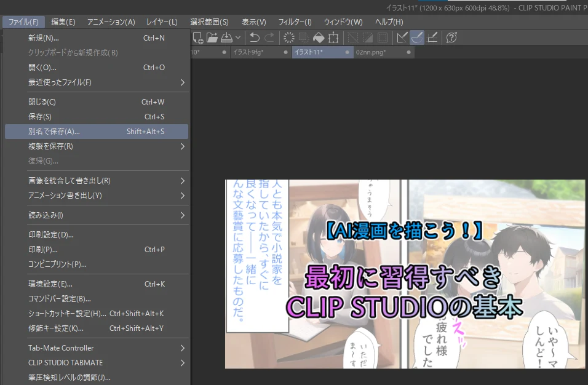Click the Undo arrow icon
Screen dimensions: 588x385
coord(255,38)
